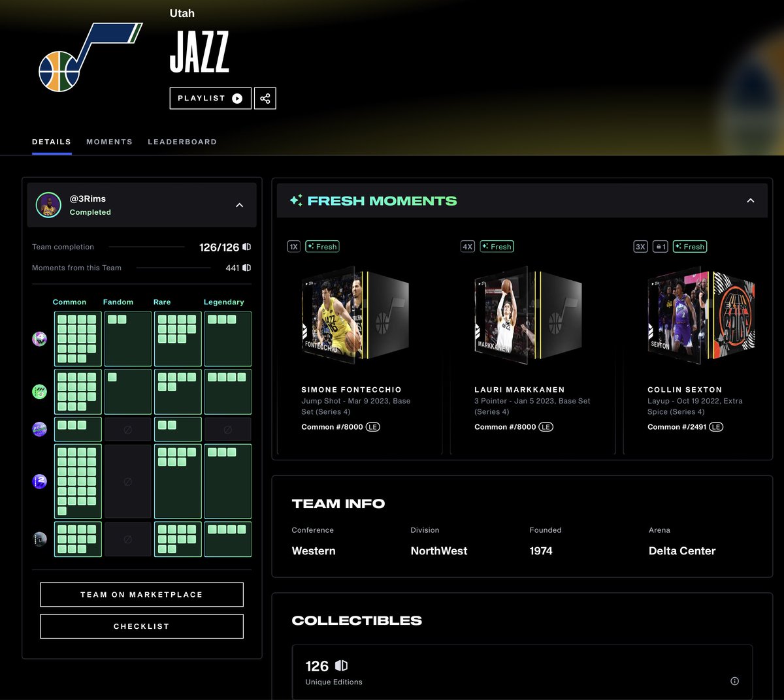Click the Series 2 badge icon

pos(40,482)
